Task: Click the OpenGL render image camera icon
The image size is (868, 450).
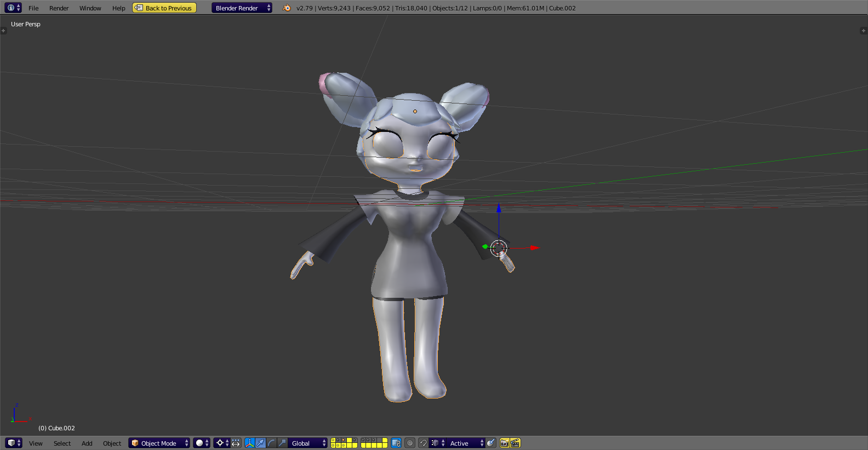Action: click(x=504, y=443)
